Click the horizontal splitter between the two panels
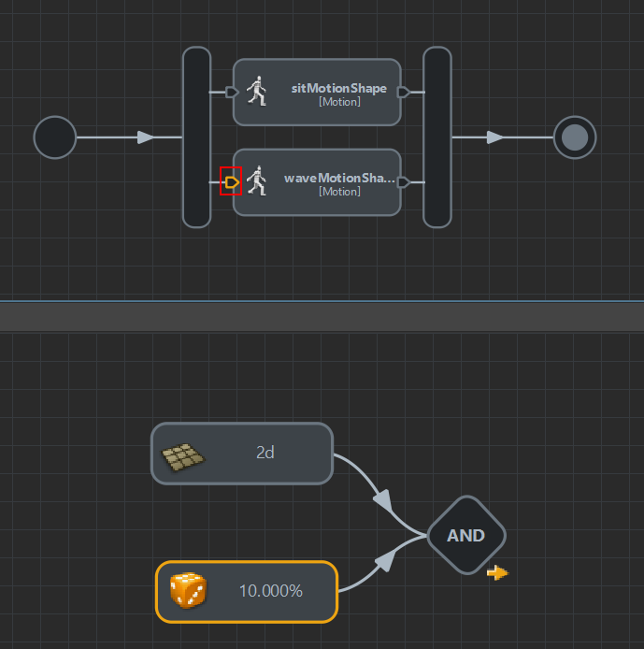Image resolution: width=644 pixels, height=649 pixels. click(322, 317)
